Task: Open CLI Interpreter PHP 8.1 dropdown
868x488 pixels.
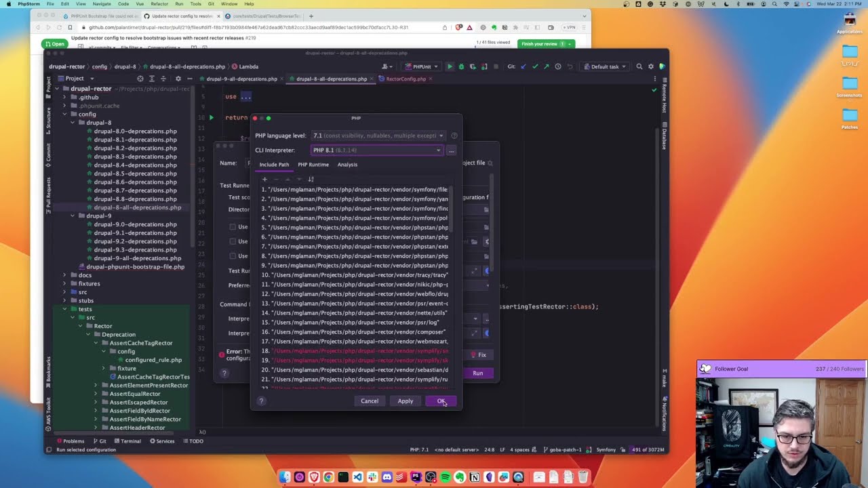Action: [x=376, y=150]
